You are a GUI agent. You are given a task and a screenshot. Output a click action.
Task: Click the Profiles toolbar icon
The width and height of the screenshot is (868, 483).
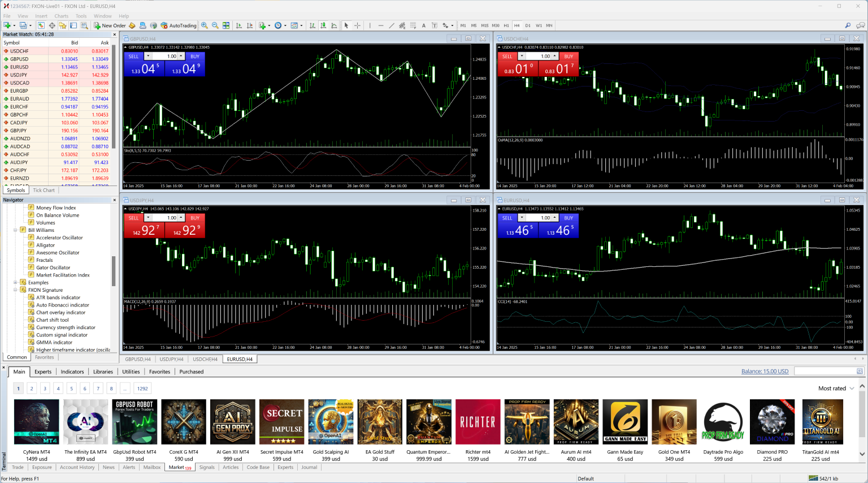23,25
